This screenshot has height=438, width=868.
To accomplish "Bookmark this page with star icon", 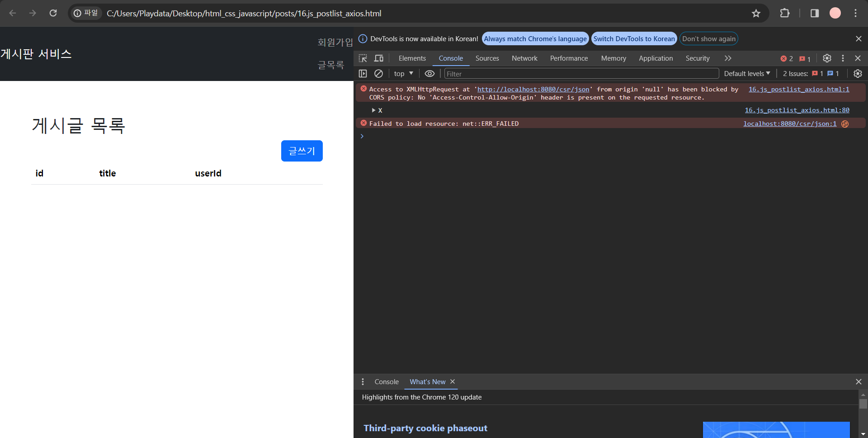I will [756, 13].
